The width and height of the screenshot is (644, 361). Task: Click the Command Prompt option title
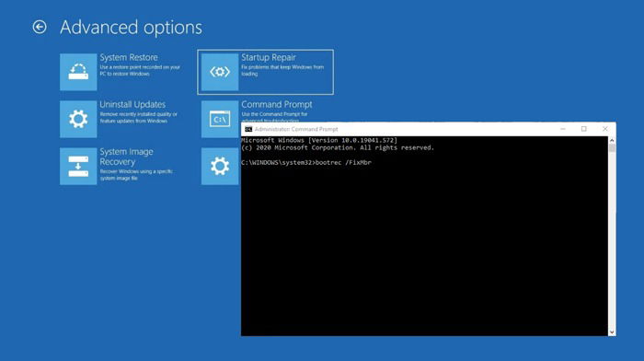point(276,104)
